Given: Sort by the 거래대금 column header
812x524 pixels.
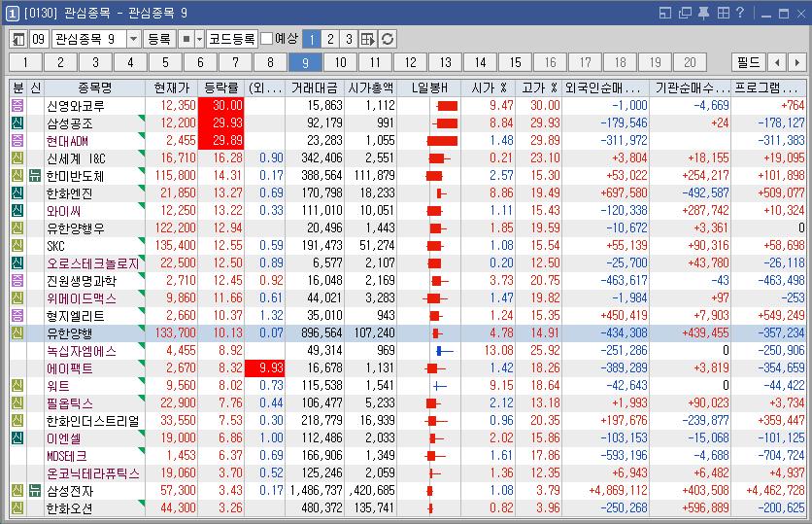Looking at the screenshot, I should 315,87.
